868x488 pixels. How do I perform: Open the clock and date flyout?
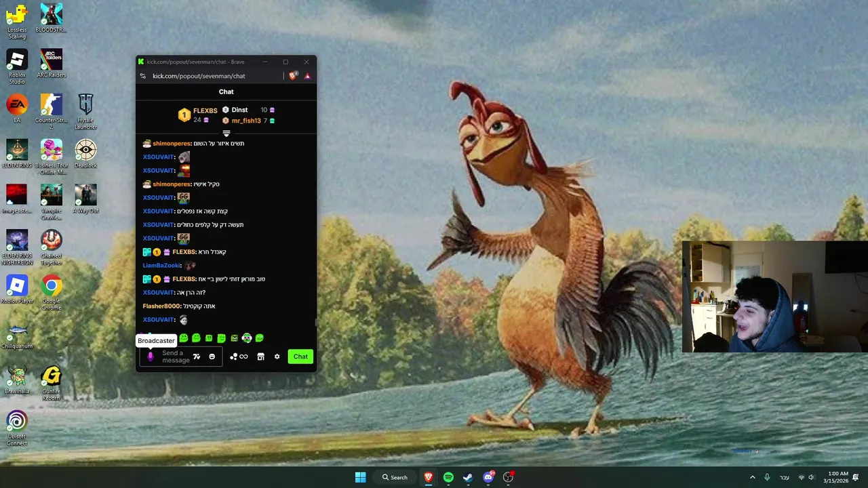[835, 477]
